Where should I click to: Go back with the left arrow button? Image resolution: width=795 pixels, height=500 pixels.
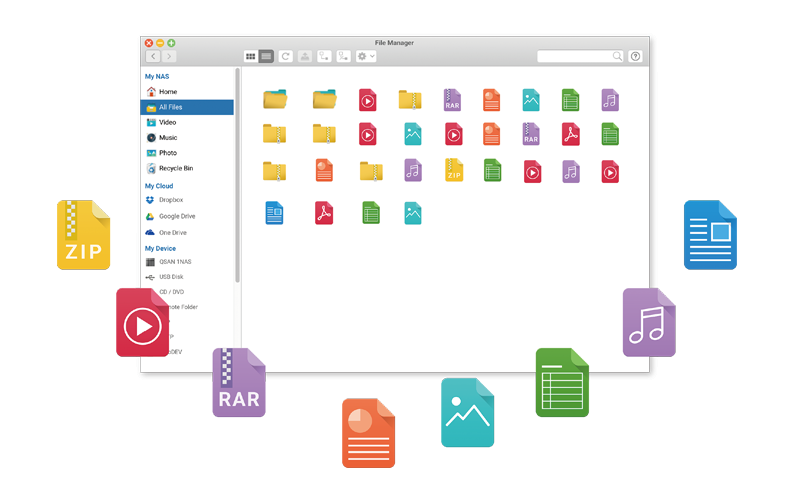[153, 56]
